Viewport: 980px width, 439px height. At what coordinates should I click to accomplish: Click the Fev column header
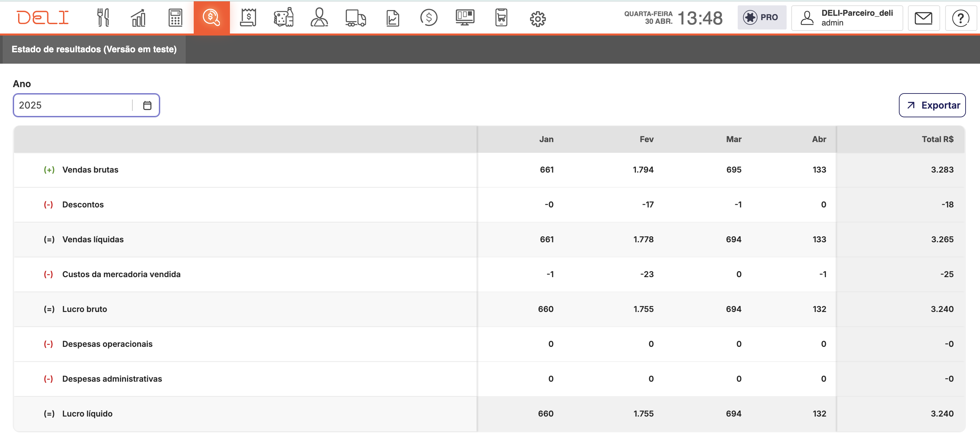[x=647, y=139]
